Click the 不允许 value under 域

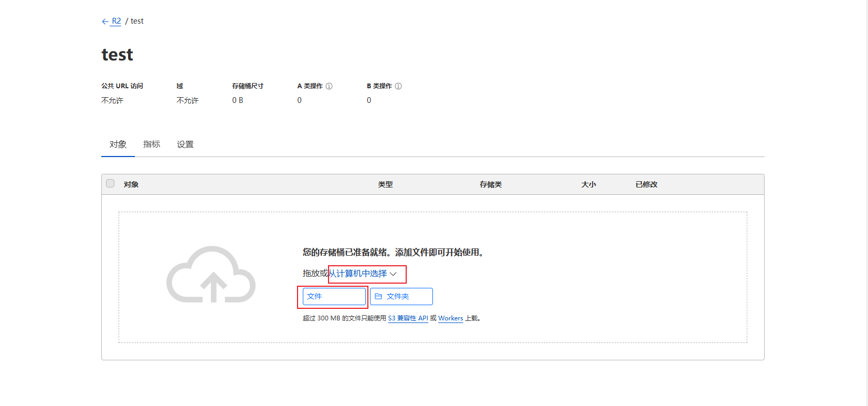coord(187,100)
